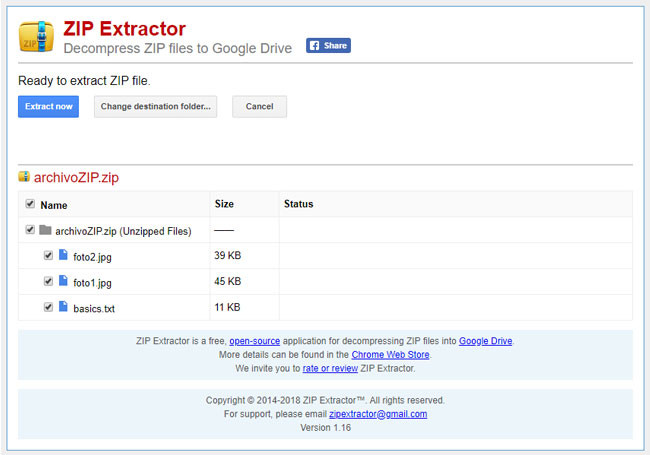
Task: Click the Facebook Share button
Action: pyautogui.click(x=328, y=46)
